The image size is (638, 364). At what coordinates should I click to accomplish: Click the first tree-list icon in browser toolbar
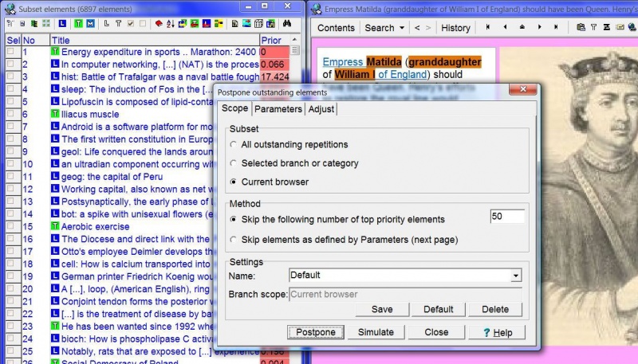point(10,24)
